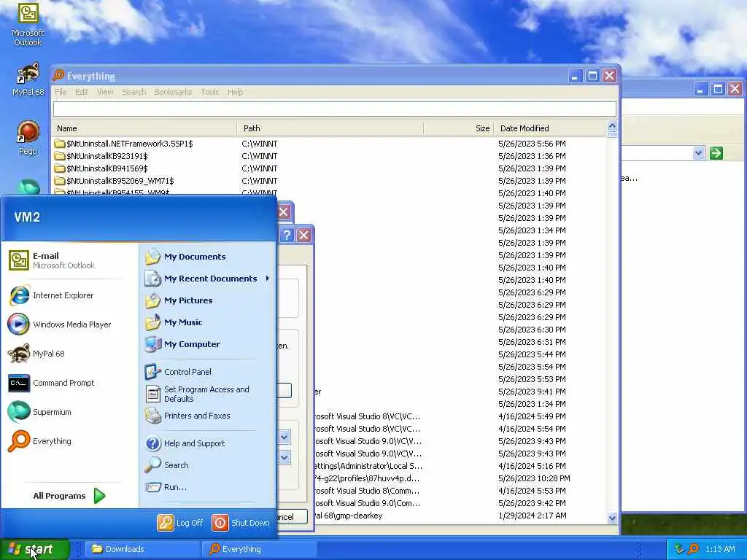Launch Windows Media Player from Start menu
This screenshot has height=560, width=747.
(x=69, y=324)
